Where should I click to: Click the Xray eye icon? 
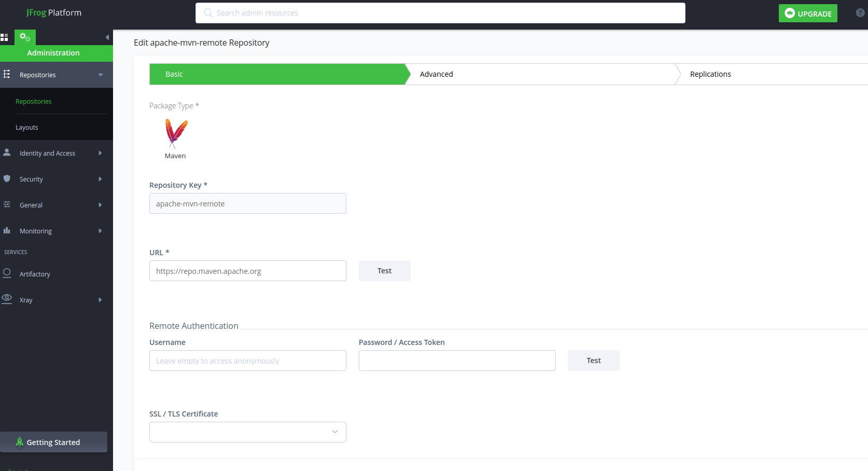[x=7, y=299]
